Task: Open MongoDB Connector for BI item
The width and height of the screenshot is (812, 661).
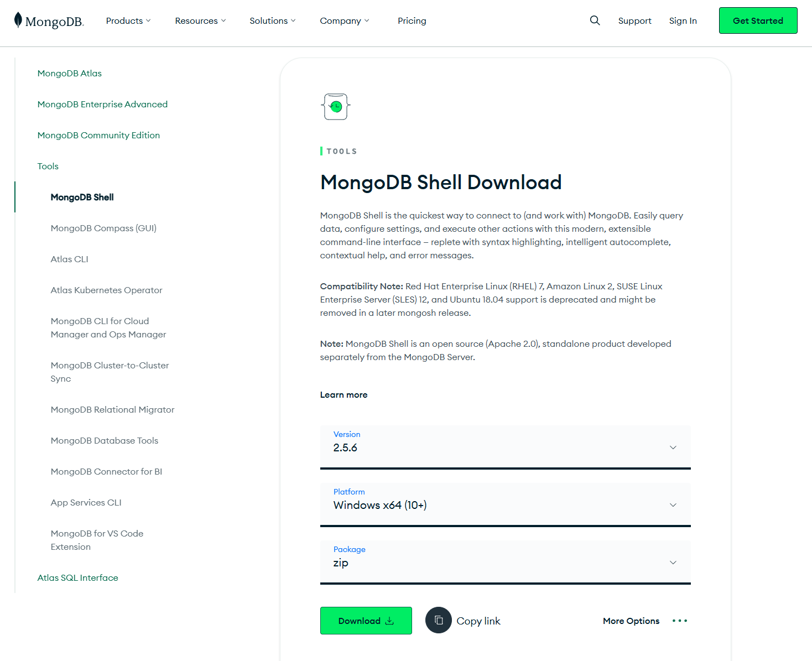Action: (x=106, y=471)
